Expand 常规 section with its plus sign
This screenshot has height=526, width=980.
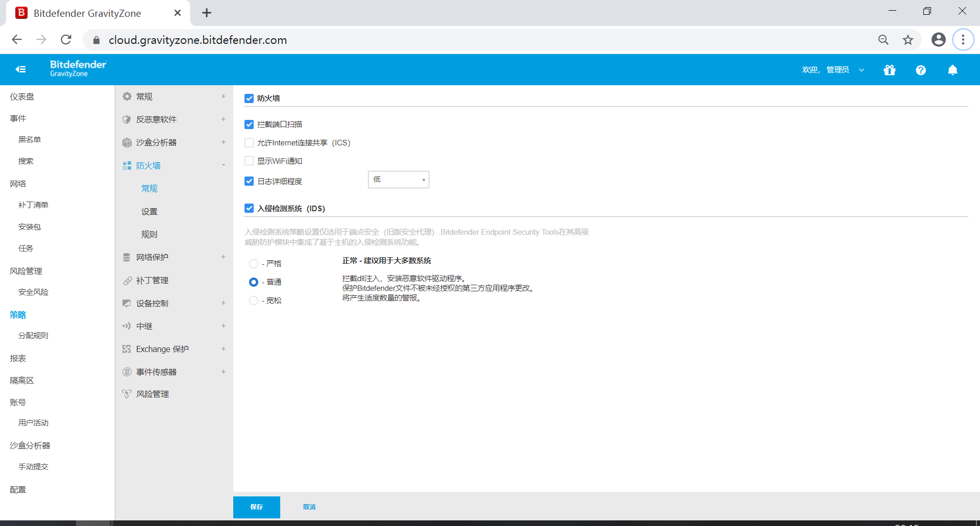point(223,96)
